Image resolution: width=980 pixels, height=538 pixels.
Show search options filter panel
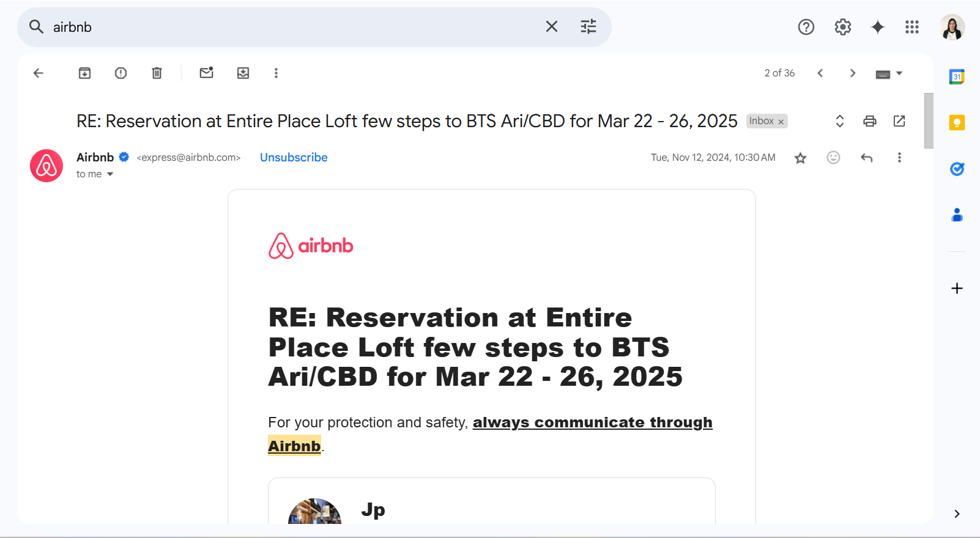[588, 27]
